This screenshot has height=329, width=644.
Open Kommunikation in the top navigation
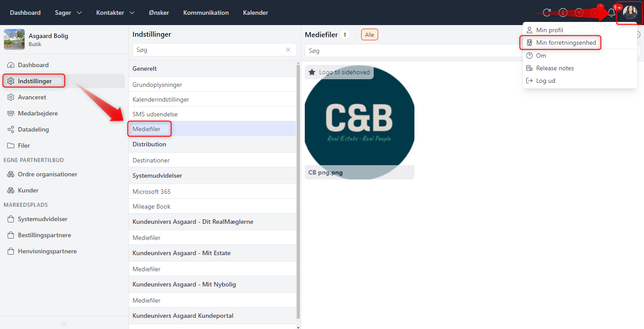tap(206, 13)
